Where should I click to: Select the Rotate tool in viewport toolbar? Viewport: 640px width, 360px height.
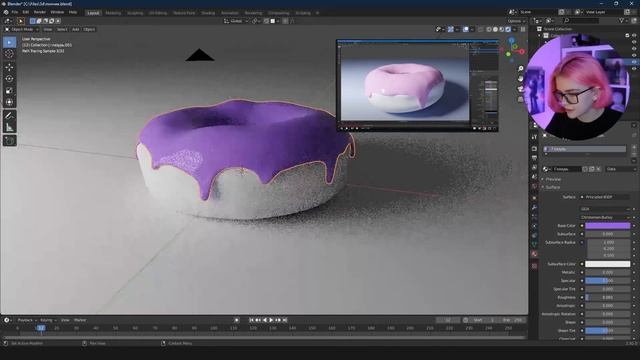pyautogui.click(x=9, y=79)
